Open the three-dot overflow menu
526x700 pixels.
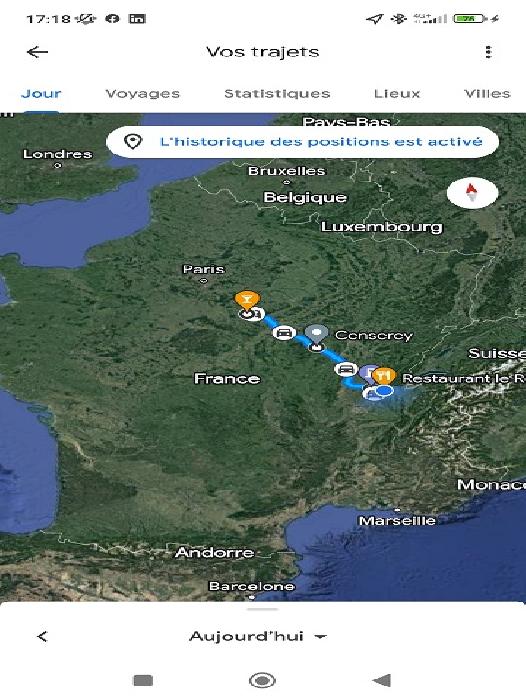488,52
